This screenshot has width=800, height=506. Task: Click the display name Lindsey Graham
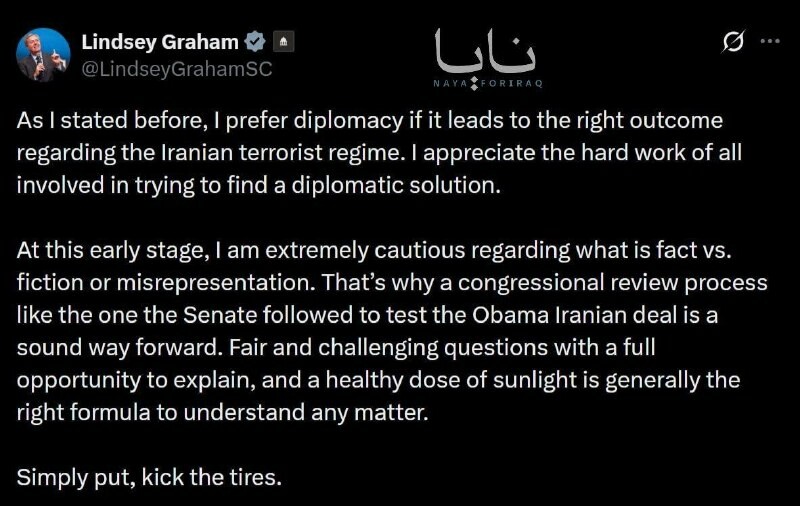(x=159, y=42)
